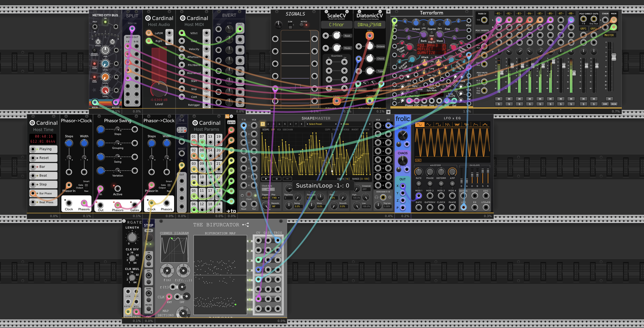
Task: Solo mixer channel -03-
Action: pos(519,104)
